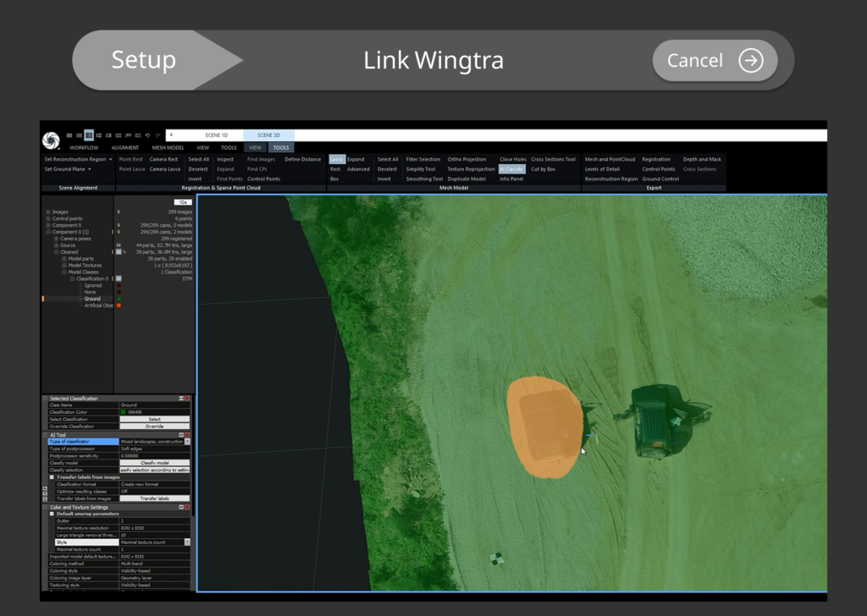867x616 pixels.
Task: Click lightbulb icon on Component 0 (1) row
Action: pos(119,232)
